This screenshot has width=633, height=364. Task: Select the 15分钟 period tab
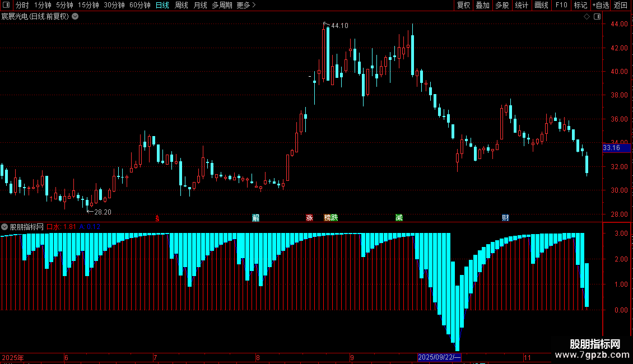click(89, 5)
